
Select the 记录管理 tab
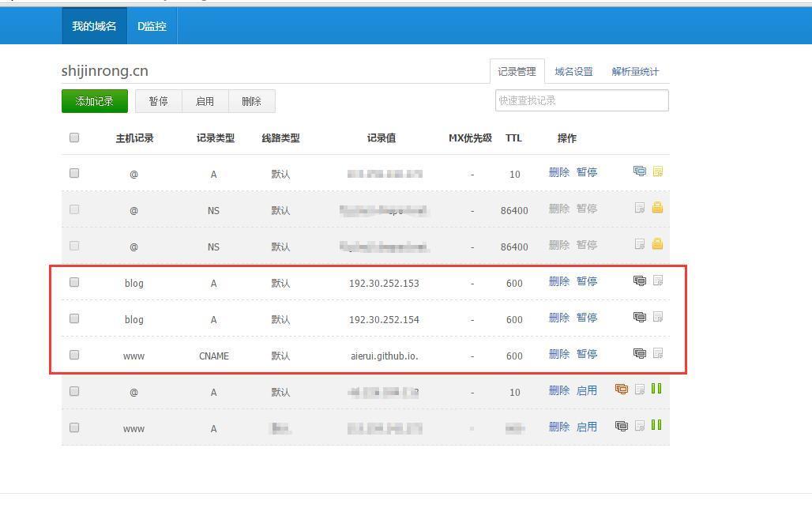[517, 72]
